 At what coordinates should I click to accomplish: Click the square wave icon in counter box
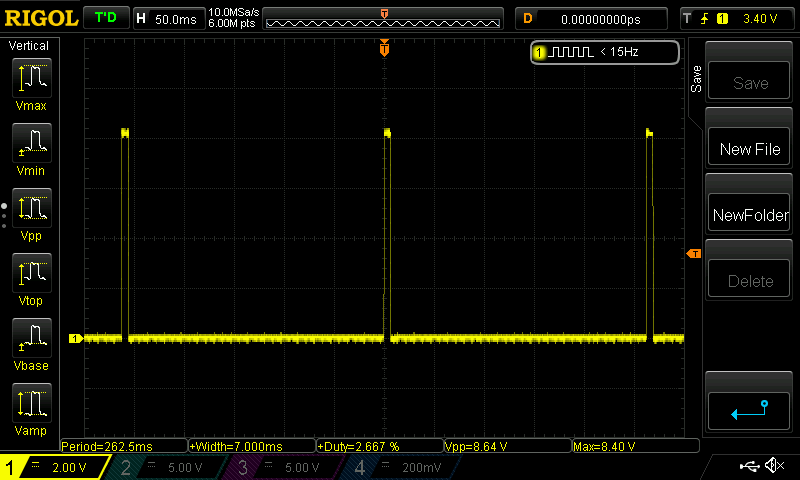click(x=570, y=52)
